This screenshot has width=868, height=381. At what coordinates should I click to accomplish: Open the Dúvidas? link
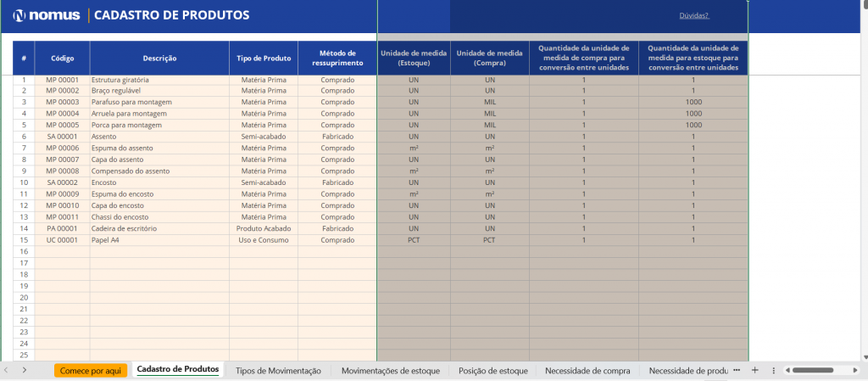point(693,15)
